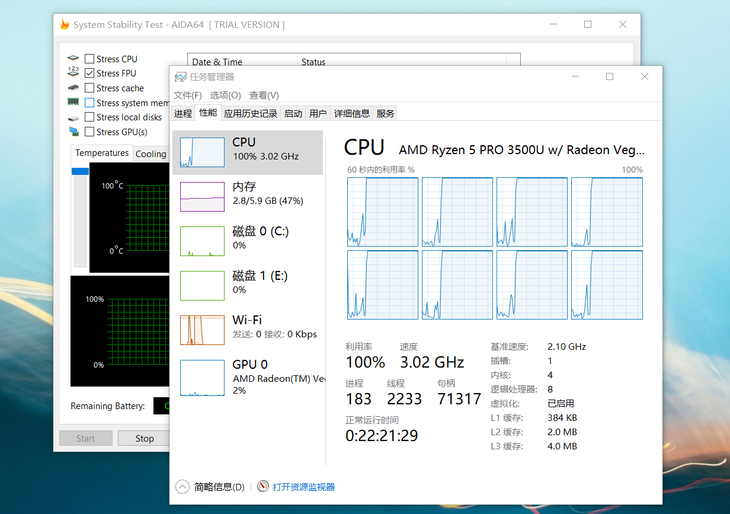Open the 查看(V) menu in Task Manager
The image size is (730, 514).
pos(264,95)
